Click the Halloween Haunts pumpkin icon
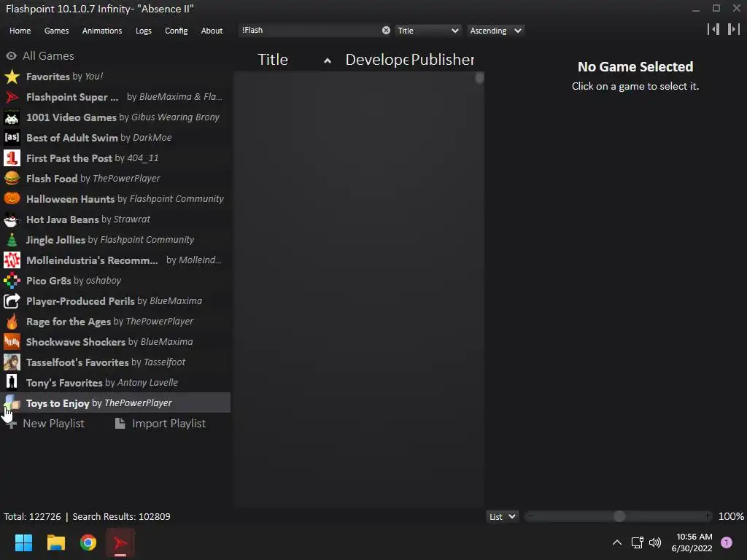Viewport: 747px width, 560px height. [x=12, y=199]
